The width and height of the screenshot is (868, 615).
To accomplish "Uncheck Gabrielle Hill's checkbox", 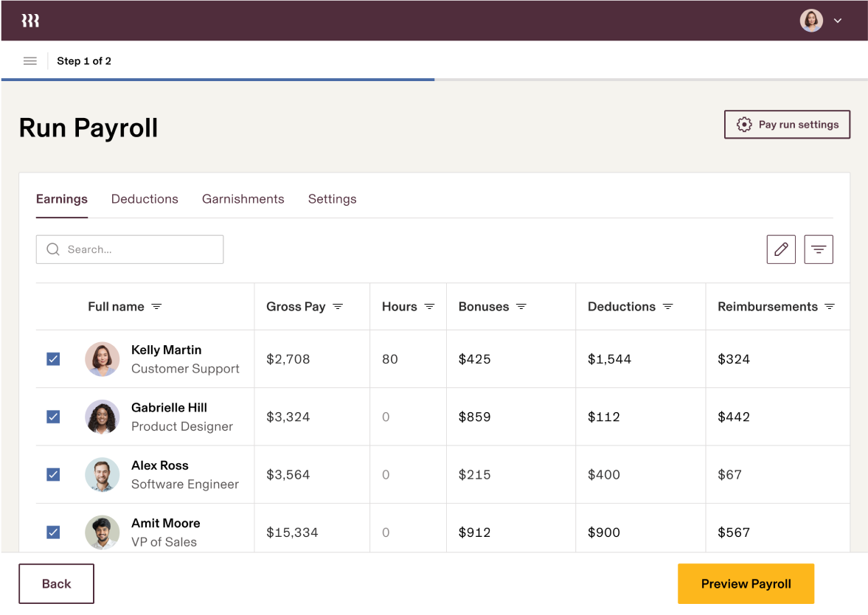I will [x=53, y=417].
